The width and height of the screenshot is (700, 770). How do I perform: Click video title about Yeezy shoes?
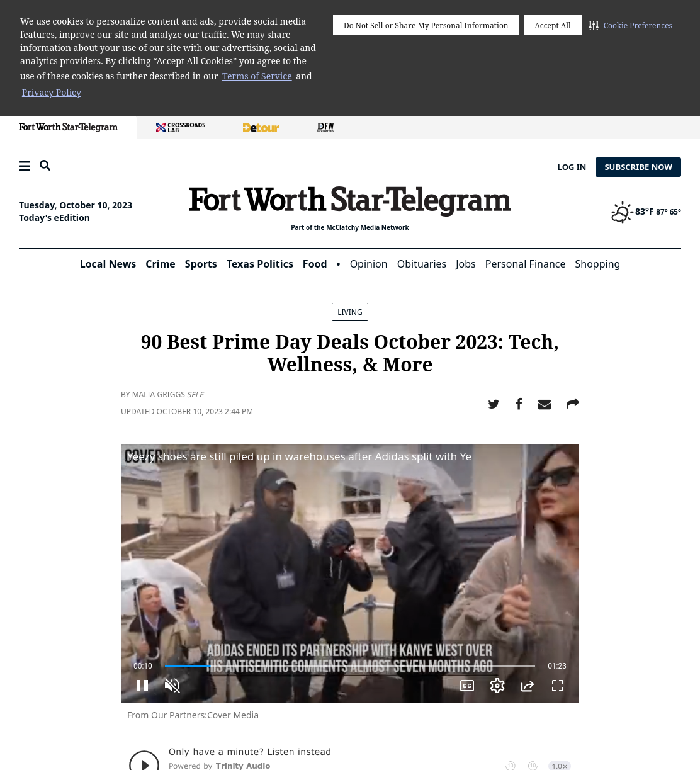tap(299, 456)
